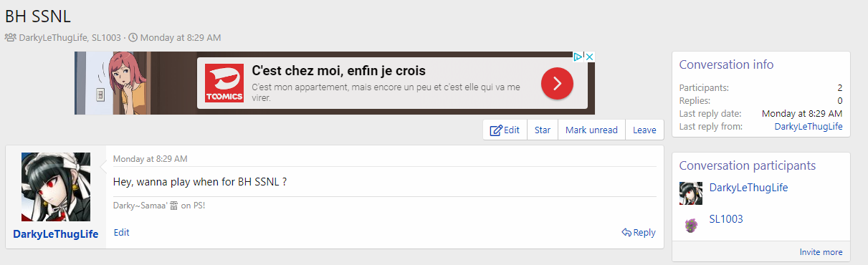The height and width of the screenshot is (265, 868).
Task: Open DarkyLeThugLife username under the avatar
Action: (56, 234)
